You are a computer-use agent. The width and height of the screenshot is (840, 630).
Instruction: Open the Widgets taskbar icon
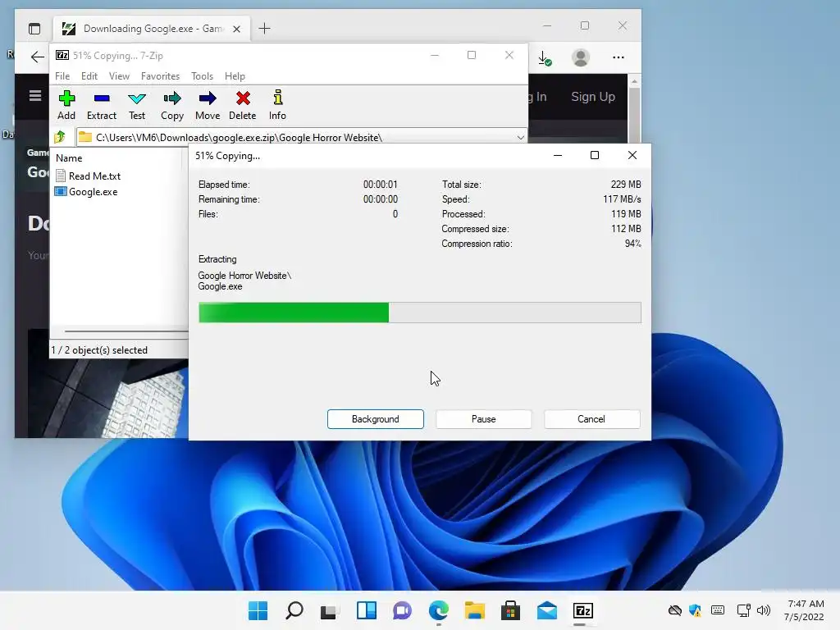[x=367, y=610]
